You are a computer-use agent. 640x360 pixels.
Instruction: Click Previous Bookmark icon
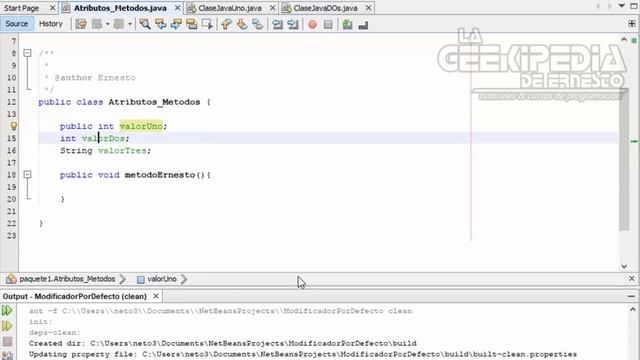226,24
